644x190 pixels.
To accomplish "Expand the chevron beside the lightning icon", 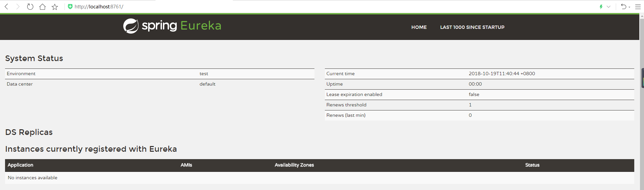I will (608, 7).
